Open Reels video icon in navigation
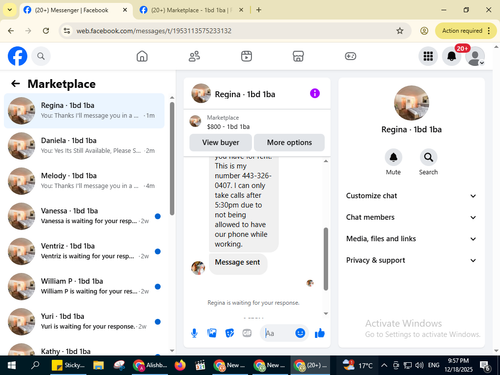The width and height of the screenshot is (500, 375). [x=246, y=56]
